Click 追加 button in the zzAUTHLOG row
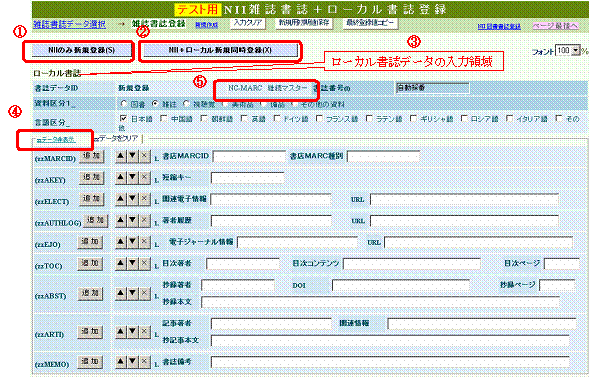Image resolution: width=589 pixels, height=377 pixels. pyautogui.click(x=95, y=220)
